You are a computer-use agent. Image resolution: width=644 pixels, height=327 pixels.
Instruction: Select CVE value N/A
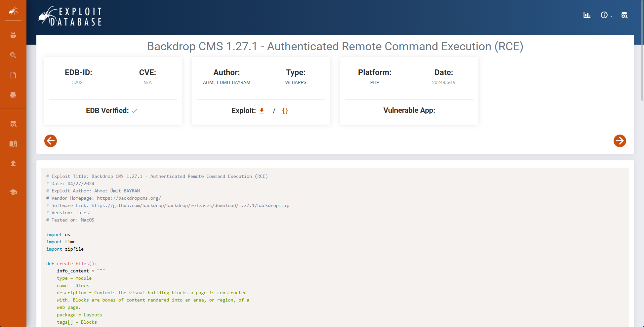pyautogui.click(x=147, y=82)
